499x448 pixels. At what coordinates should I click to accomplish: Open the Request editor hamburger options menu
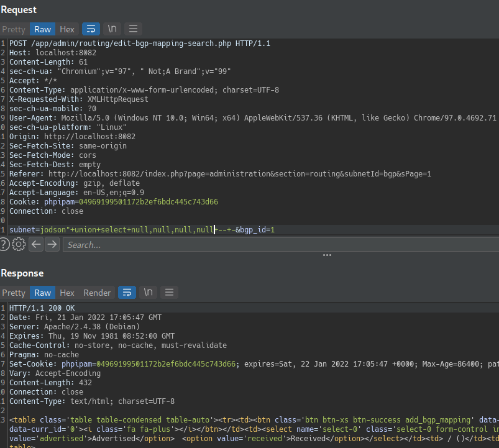click(x=133, y=29)
